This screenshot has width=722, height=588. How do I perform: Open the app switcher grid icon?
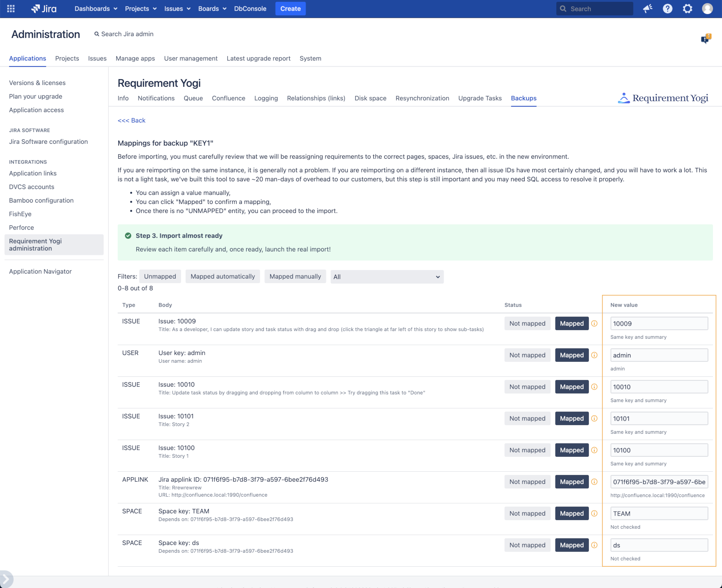click(11, 9)
